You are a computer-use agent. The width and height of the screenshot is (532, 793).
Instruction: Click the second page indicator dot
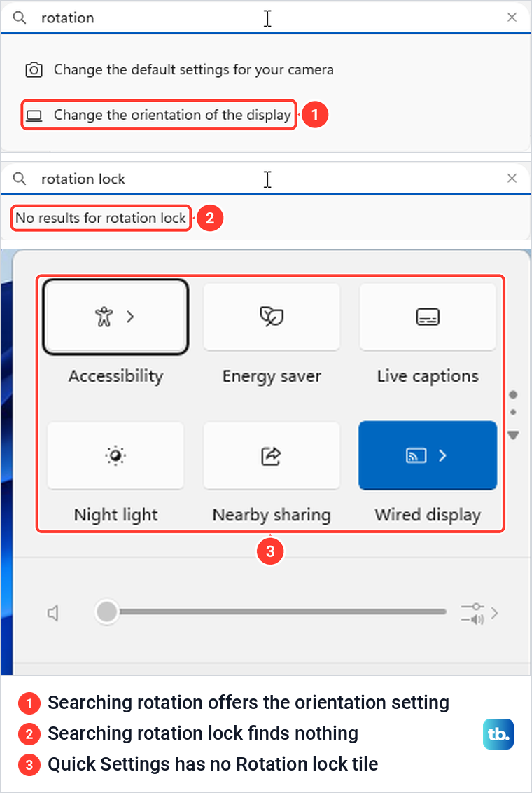(513, 412)
